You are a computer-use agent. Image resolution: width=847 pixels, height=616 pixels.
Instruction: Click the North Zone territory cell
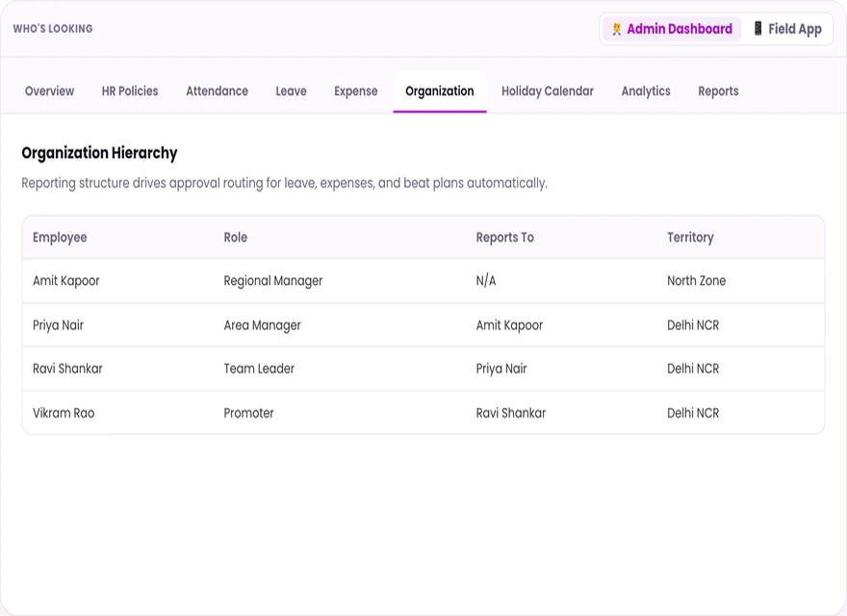696,281
